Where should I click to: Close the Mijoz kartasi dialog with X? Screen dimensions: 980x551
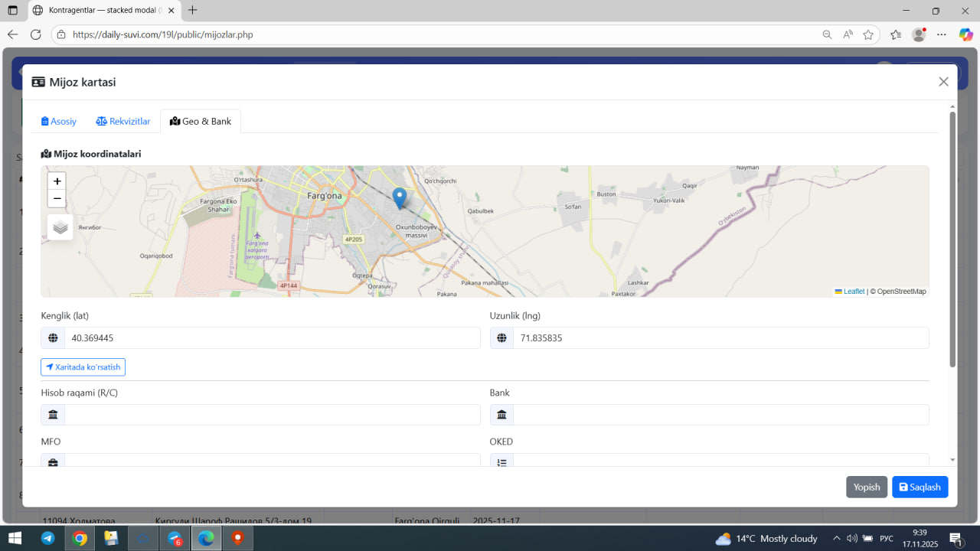(943, 82)
